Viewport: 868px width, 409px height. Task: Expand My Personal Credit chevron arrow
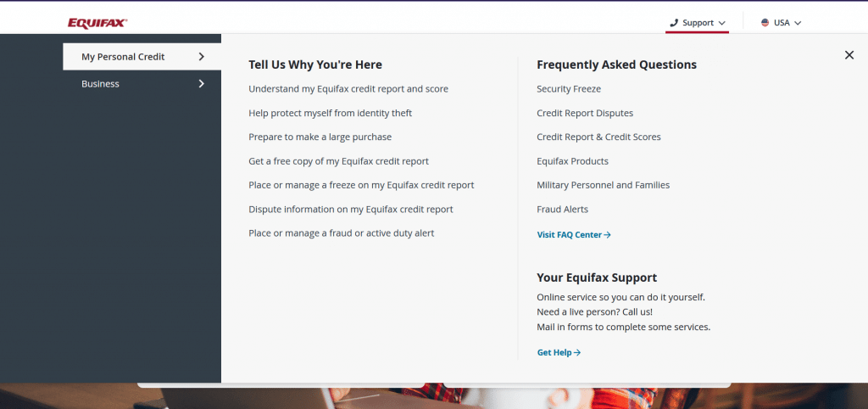point(202,57)
